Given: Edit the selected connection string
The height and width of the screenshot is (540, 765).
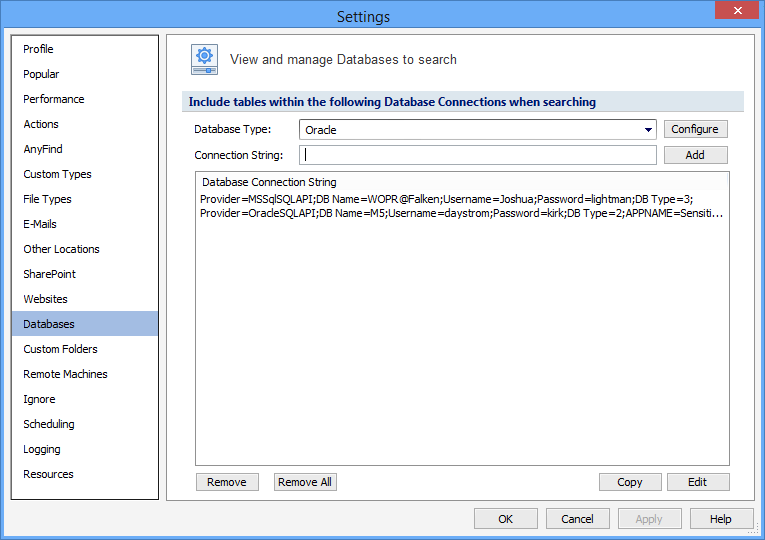Looking at the screenshot, I should pos(697,482).
